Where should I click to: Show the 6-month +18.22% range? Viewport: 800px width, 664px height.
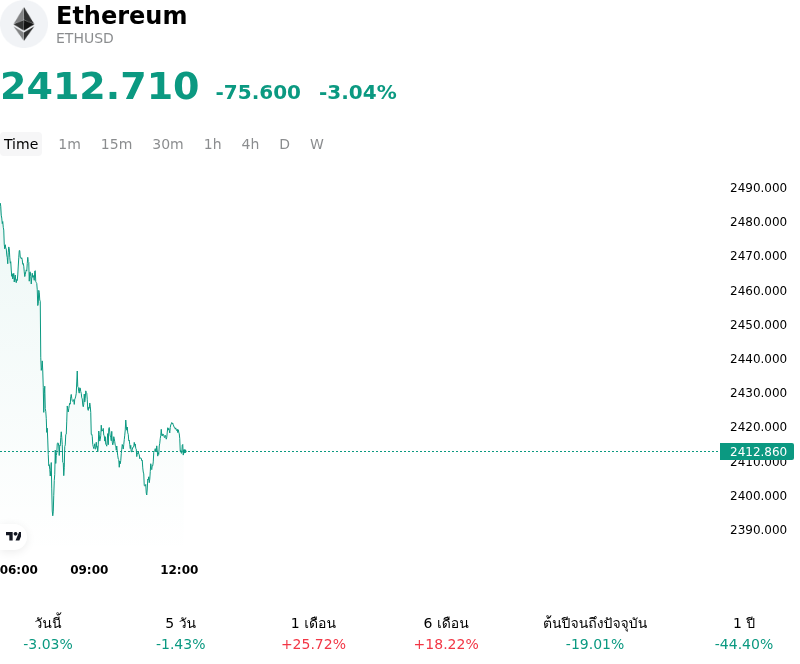click(x=446, y=633)
